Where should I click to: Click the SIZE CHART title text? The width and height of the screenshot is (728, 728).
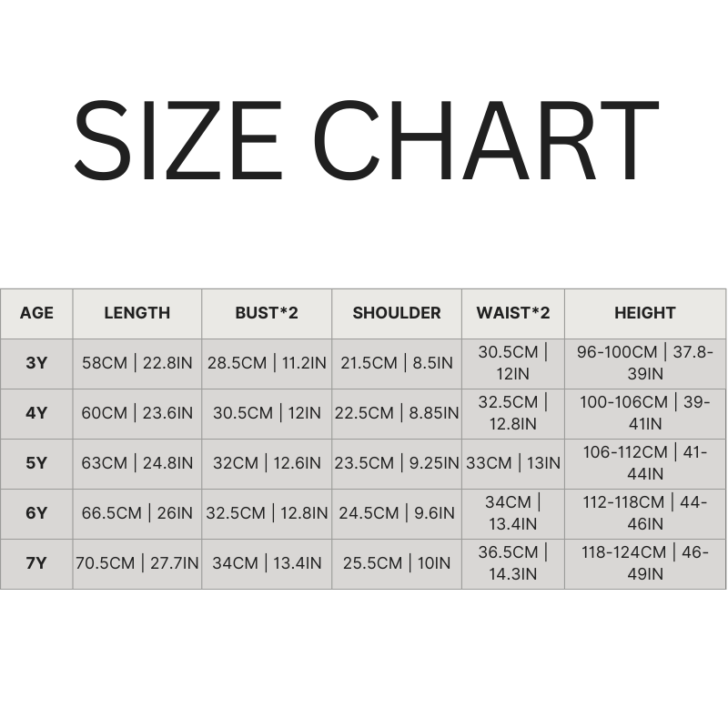coord(364,141)
